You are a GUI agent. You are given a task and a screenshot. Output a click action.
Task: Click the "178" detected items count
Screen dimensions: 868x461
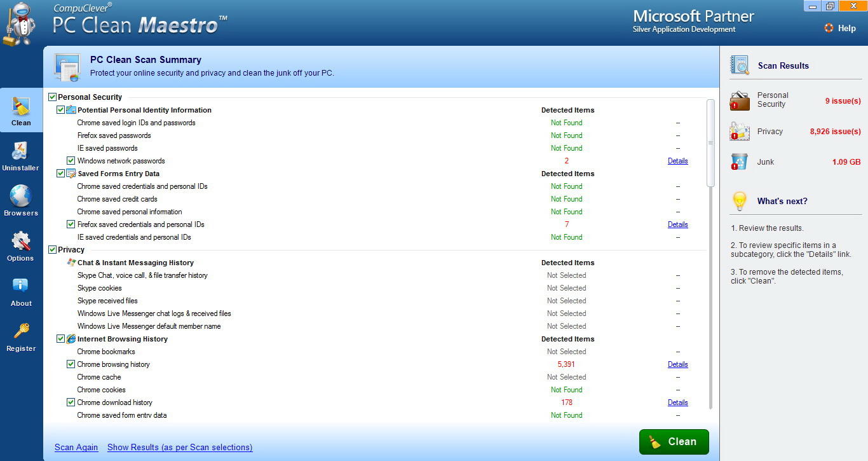tap(566, 403)
